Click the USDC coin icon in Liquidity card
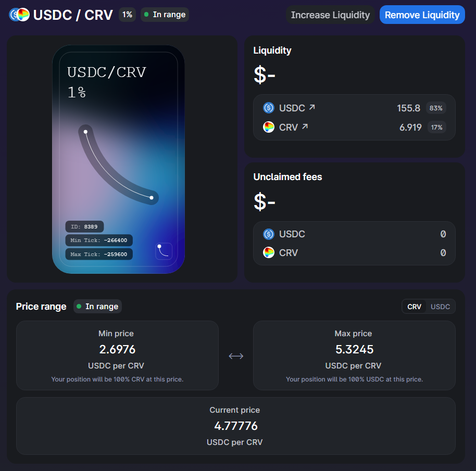 click(269, 108)
